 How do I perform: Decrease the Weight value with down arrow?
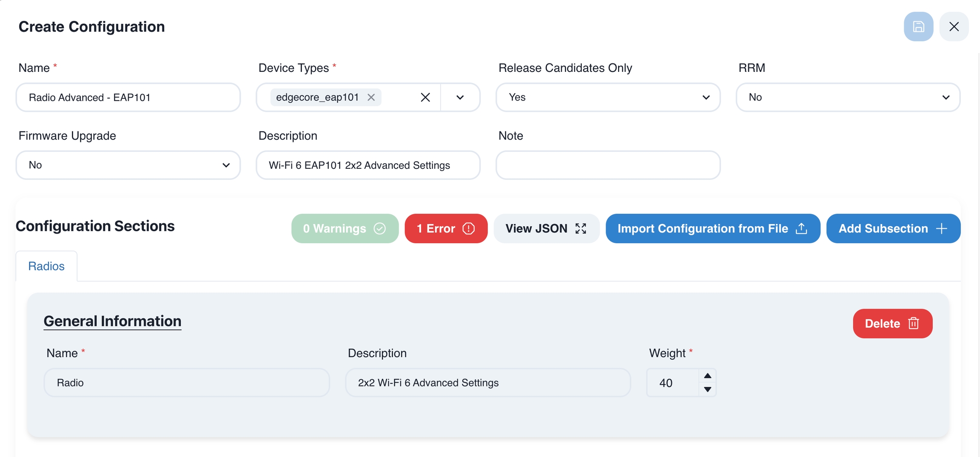707,389
